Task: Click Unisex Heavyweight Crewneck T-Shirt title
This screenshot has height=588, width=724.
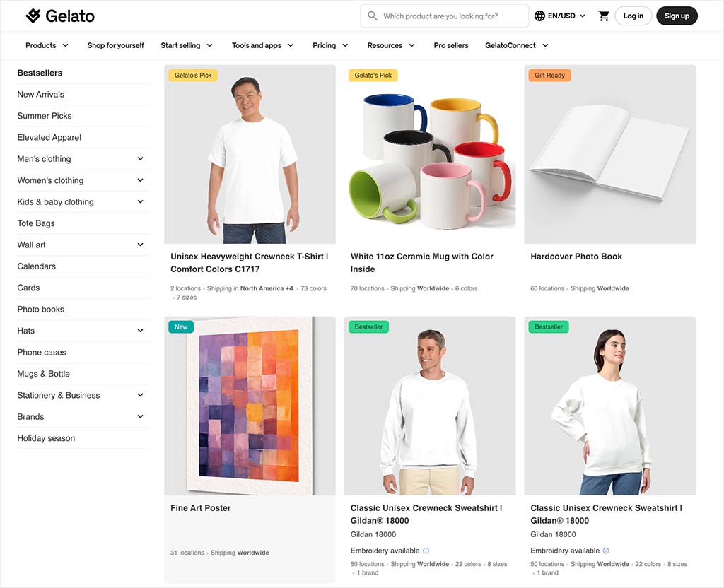Action: pos(250,263)
